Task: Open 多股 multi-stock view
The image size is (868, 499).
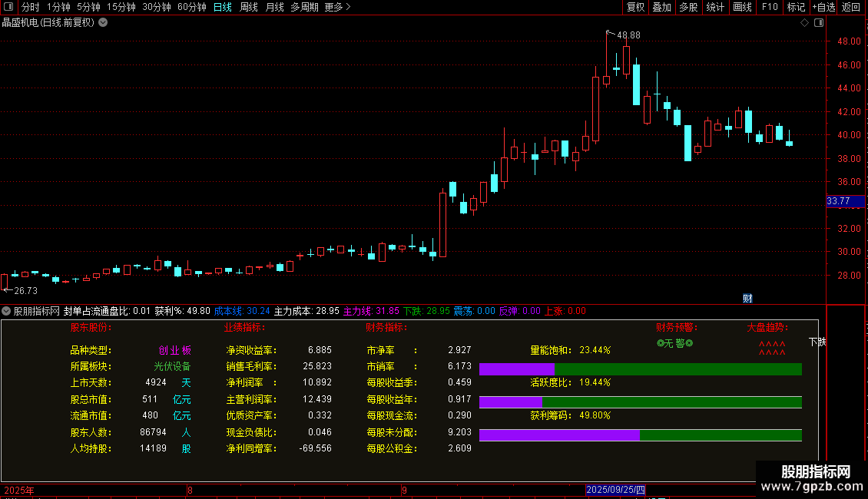Action: [689, 7]
